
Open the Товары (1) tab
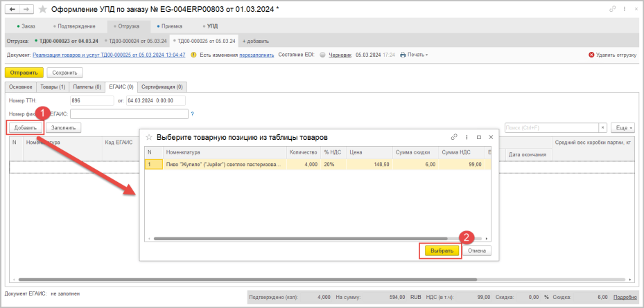(53, 87)
